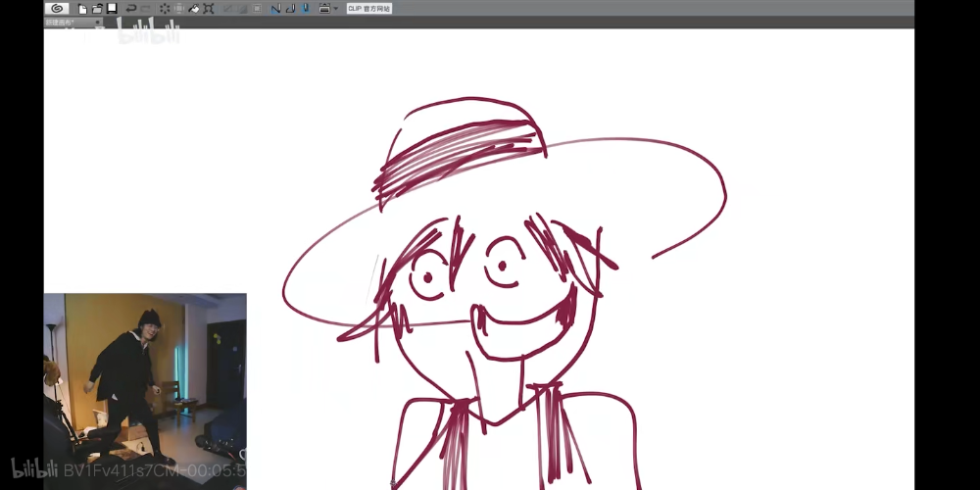This screenshot has height=490, width=980.
Task: Click the tablet mode display icon
Action: (x=324, y=9)
